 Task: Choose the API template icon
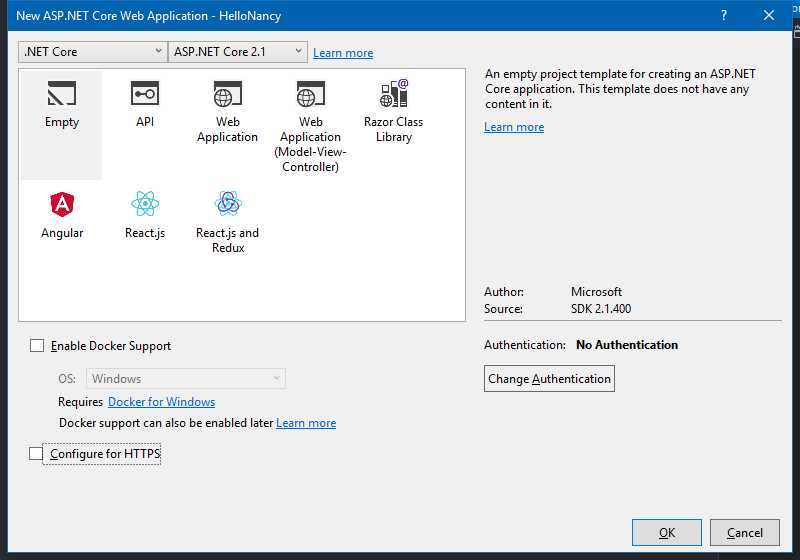[x=145, y=93]
